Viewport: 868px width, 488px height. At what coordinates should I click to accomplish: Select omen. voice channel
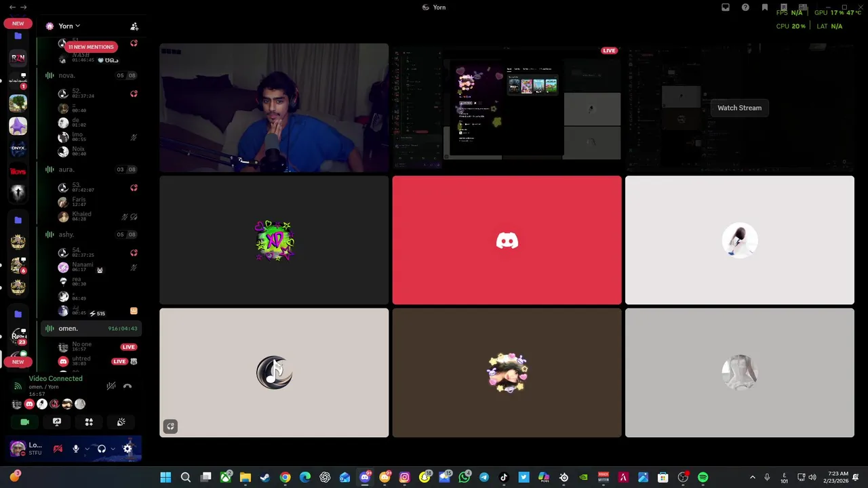point(92,329)
